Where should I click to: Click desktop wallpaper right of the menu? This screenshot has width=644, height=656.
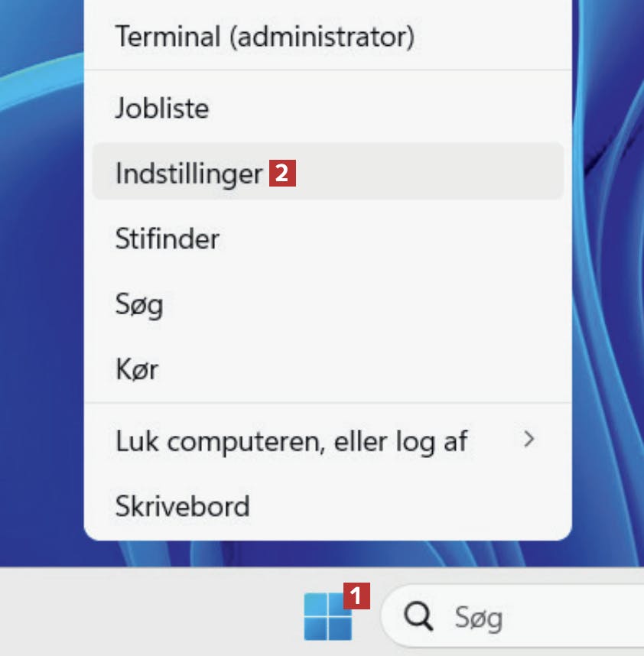[608, 306]
